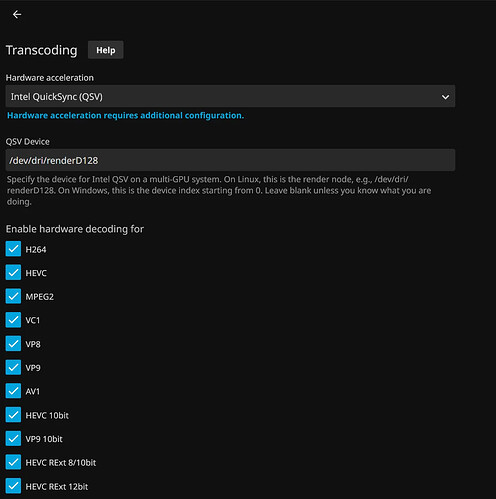Uncheck the VC1 checkbox
The height and width of the screenshot is (499, 496).
click(x=13, y=320)
